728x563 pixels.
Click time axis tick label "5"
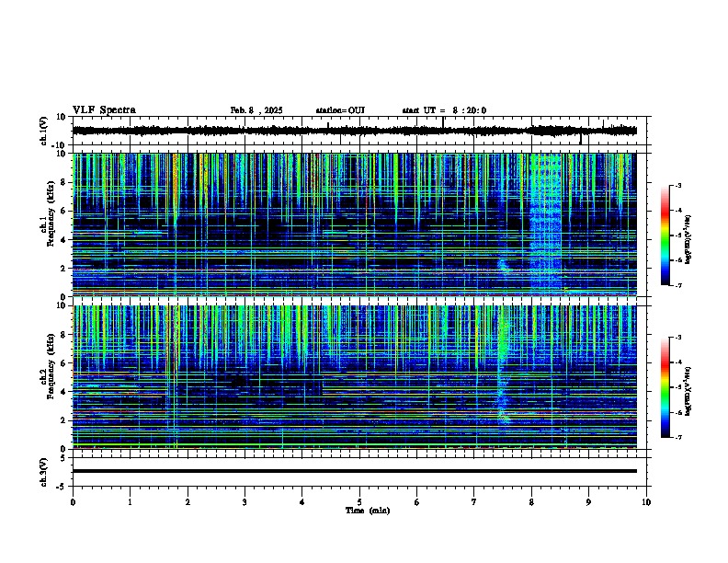coord(359,502)
